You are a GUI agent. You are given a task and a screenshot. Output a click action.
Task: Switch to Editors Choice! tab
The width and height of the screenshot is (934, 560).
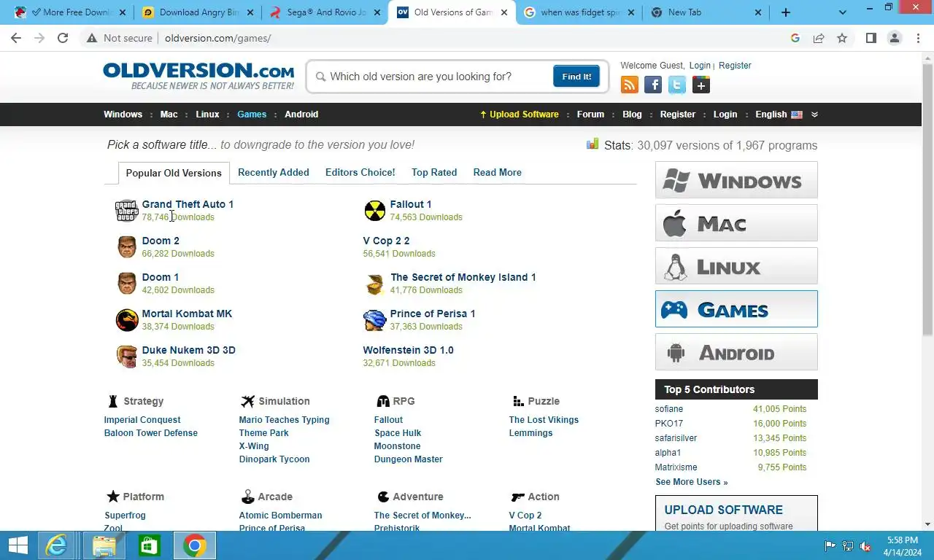click(x=360, y=172)
